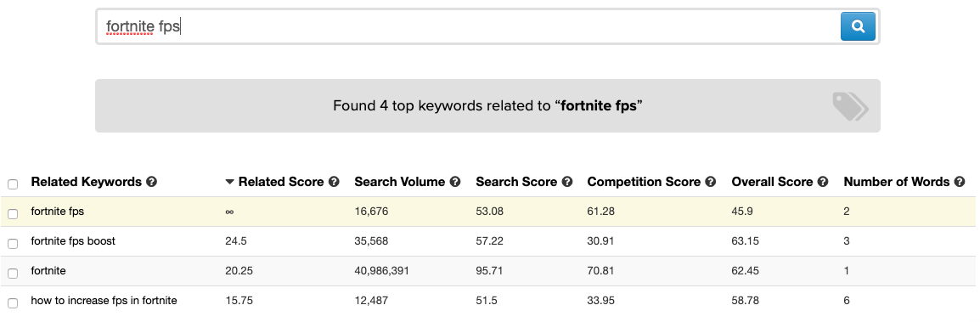Sort by Search Volume column header
This screenshot has width=980, height=322.
coord(400,182)
